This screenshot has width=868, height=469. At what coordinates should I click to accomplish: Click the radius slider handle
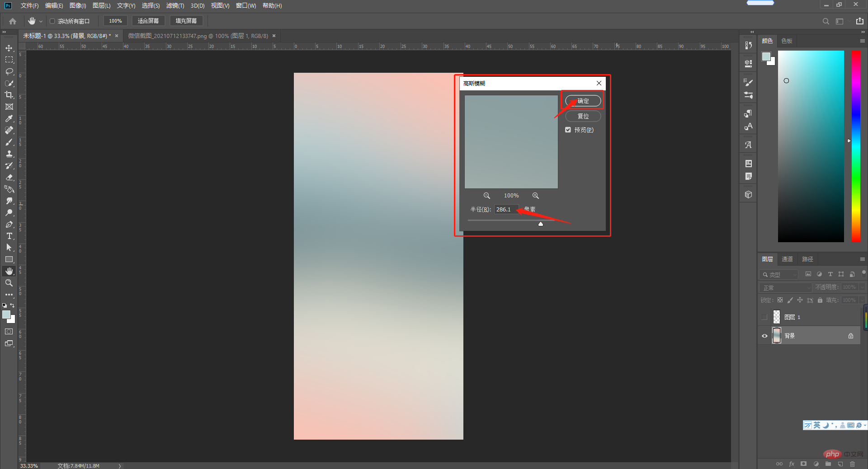click(x=541, y=224)
